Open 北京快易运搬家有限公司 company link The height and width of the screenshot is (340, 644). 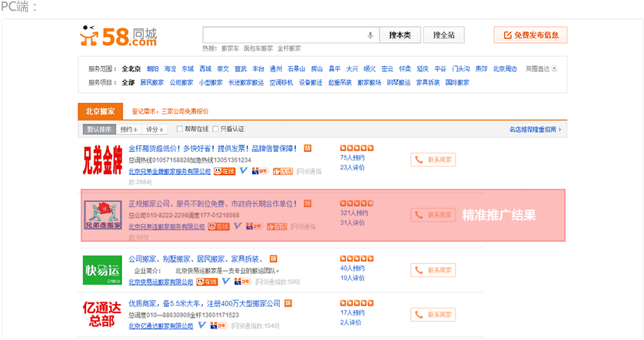161,282
